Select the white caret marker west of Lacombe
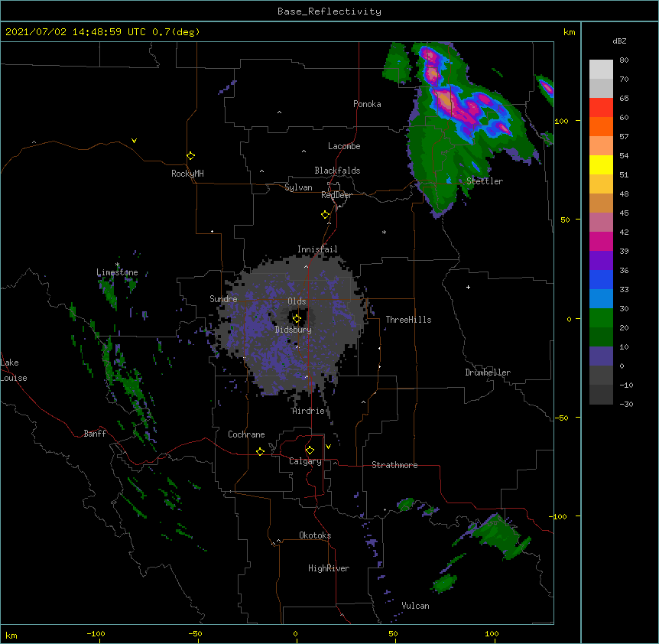 tap(304, 151)
